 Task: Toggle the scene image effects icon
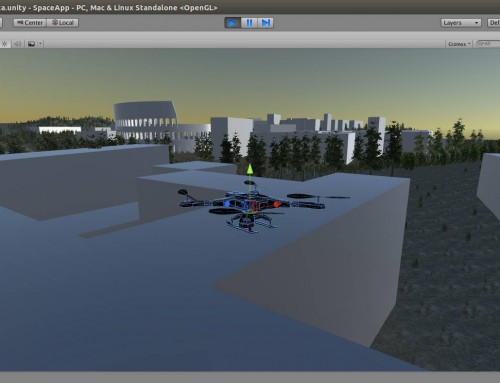point(31,44)
